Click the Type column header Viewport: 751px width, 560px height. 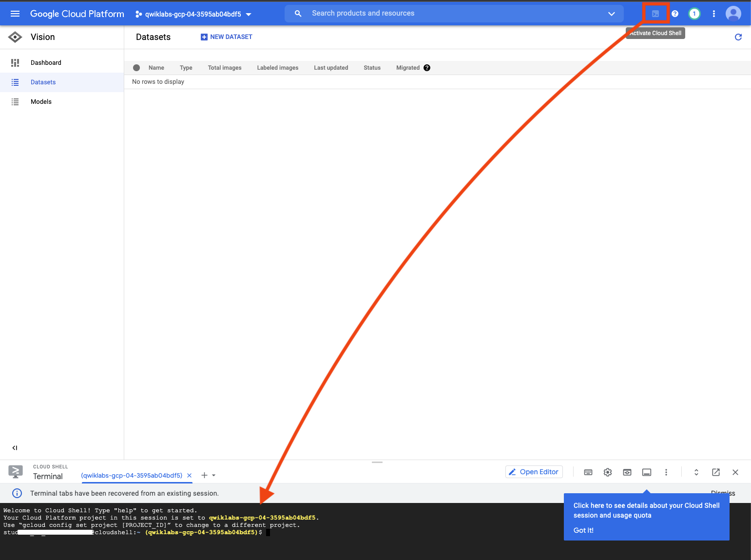point(186,68)
